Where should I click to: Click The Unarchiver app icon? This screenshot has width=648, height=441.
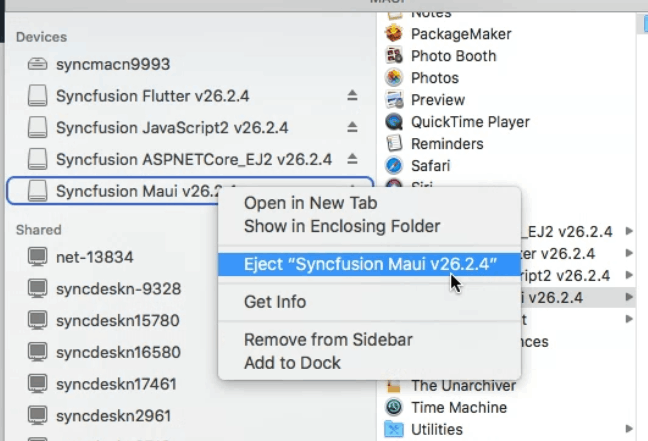[394, 386]
